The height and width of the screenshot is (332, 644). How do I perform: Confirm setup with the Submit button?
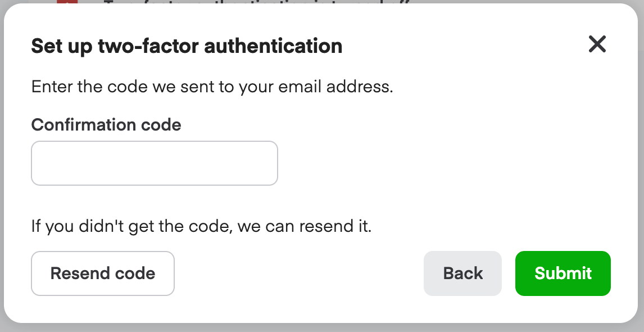click(x=563, y=273)
